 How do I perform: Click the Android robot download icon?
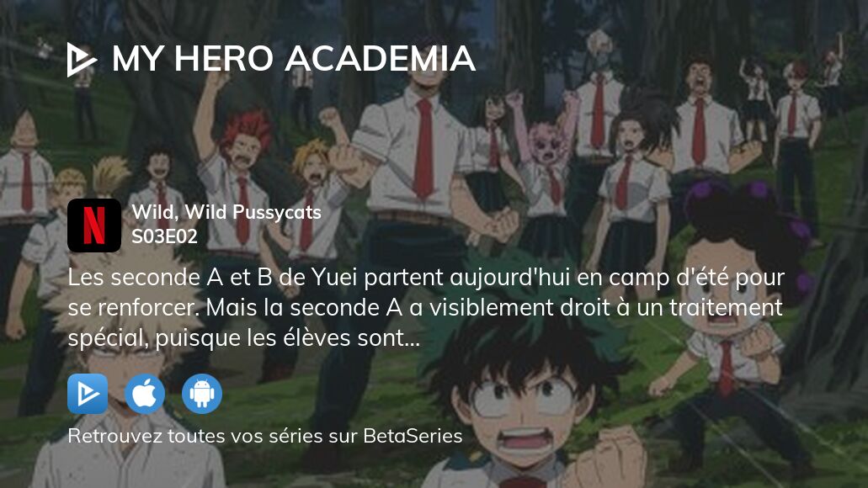click(202, 394)
